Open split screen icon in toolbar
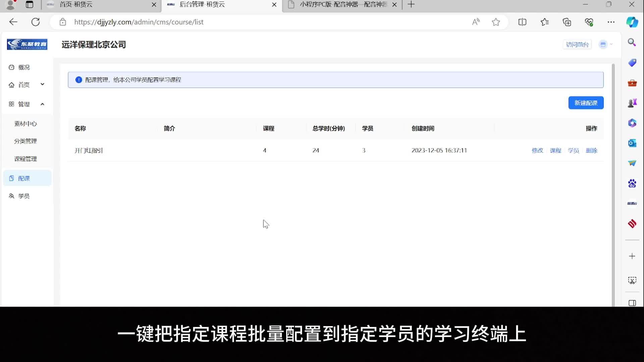Screen dimensions: 644x362 pyautogui.click(x=522, y=22)
